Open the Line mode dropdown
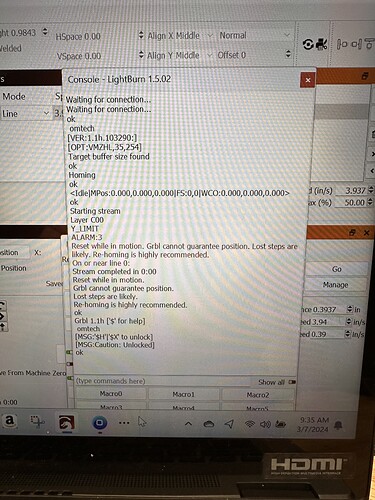The height and width of the screenshot is (500, 375). point(25,114)
